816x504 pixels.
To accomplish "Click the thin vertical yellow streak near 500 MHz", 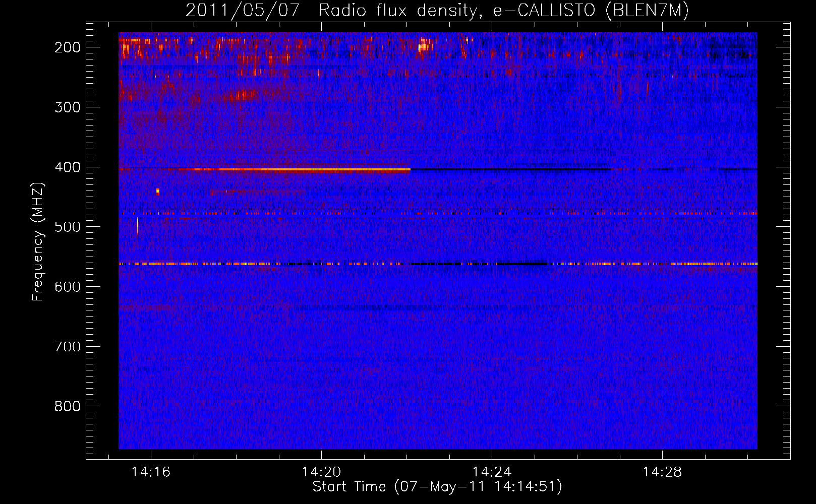I will [137, 226].
